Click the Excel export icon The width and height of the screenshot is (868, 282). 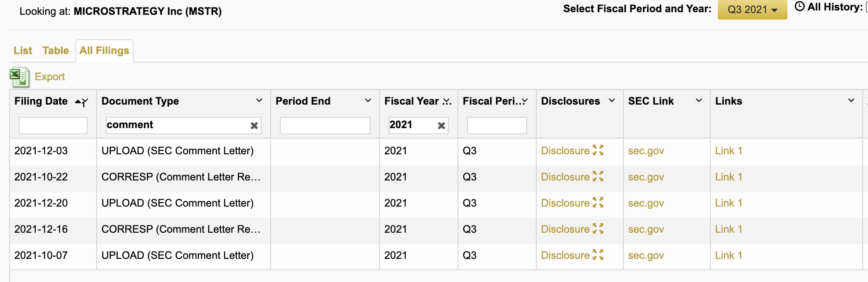coord(19,77)
